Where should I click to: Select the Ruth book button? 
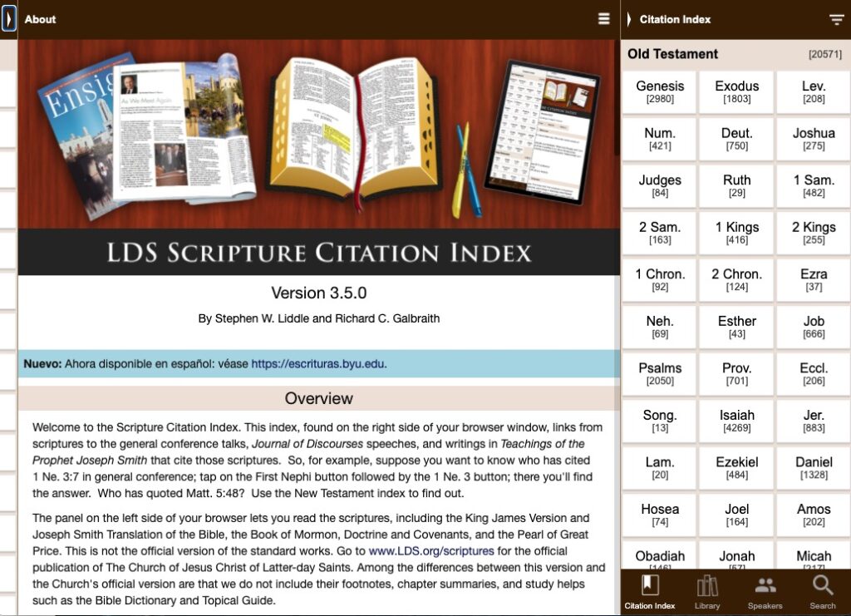[736, 185]
